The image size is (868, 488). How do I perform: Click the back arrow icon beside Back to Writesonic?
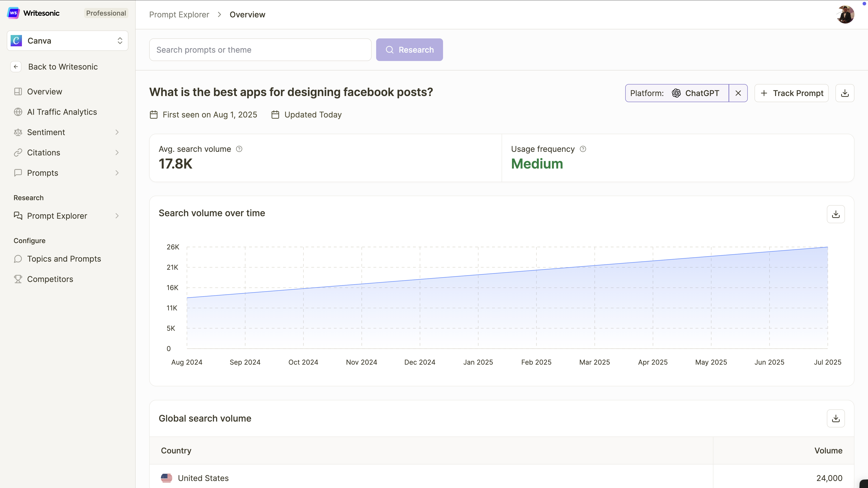[x=16, y=67]
